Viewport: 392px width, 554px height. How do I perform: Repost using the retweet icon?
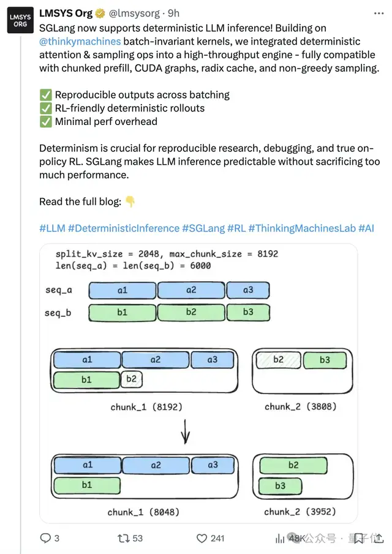click(x=124, y=538)
